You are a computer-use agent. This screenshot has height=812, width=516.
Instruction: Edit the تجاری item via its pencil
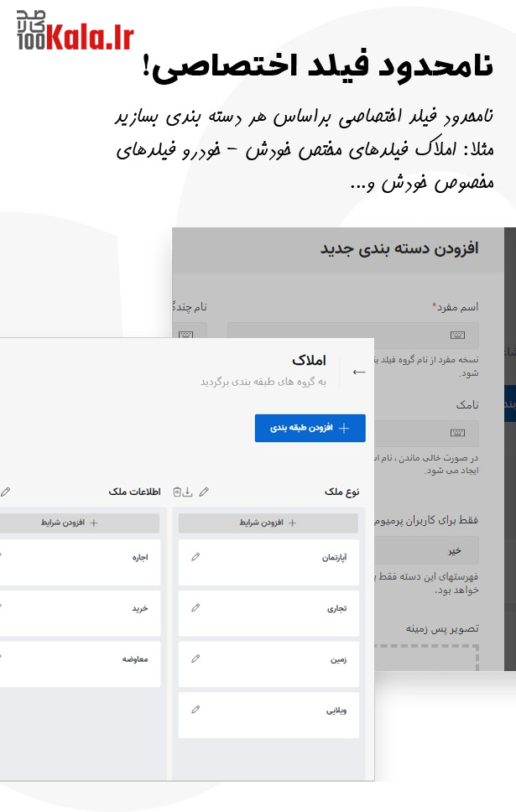coord(195,608)
